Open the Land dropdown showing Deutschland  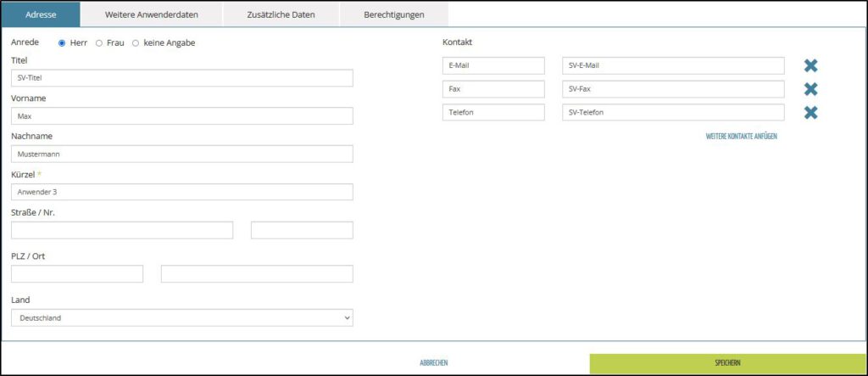(x=182, y=317)
